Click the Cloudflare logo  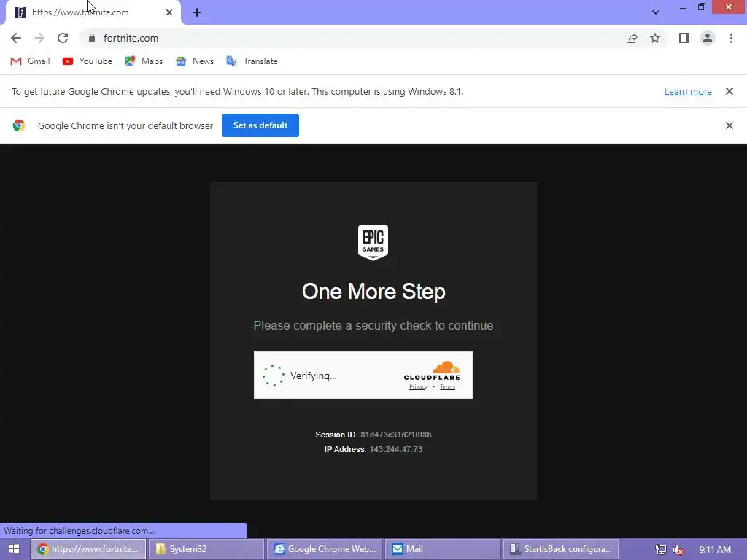coord(432,371)
